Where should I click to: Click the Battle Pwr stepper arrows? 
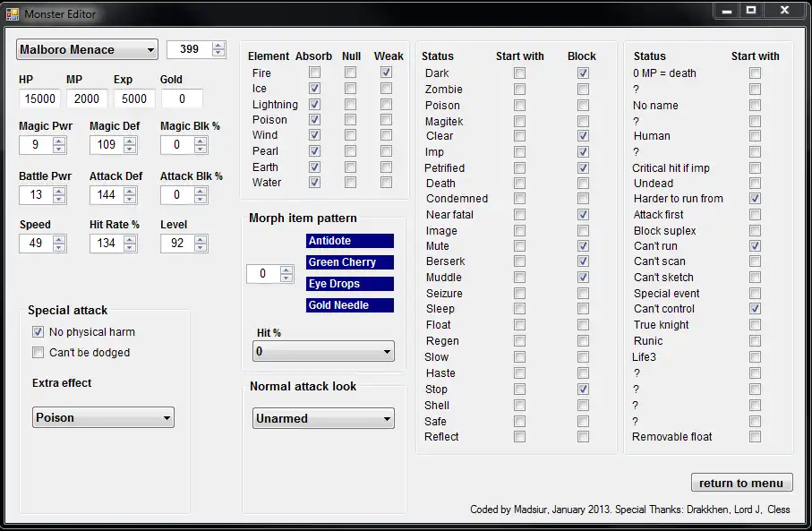coord(59,195)
